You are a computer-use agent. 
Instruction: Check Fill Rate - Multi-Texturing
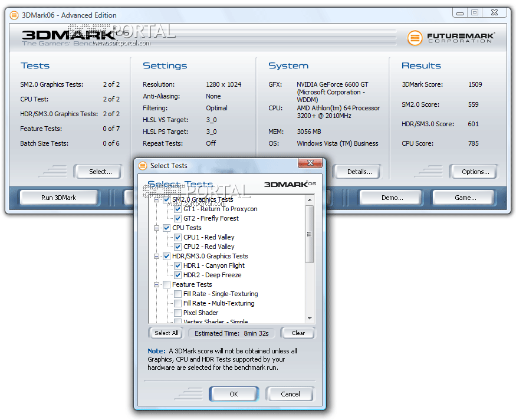178,303
